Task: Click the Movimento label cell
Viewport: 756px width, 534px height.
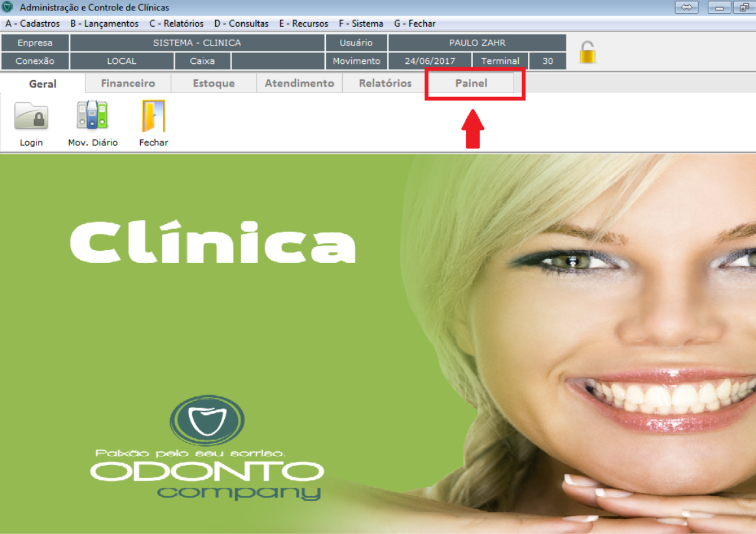Action: coord(356,61)
